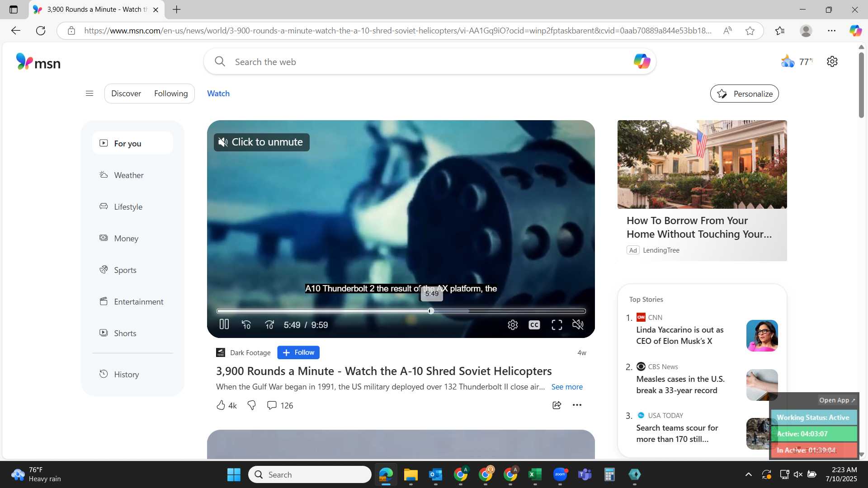This screenshot has height=488, width=868.
Task: Rewind video 10 seconds
Action: click(246, 325)
